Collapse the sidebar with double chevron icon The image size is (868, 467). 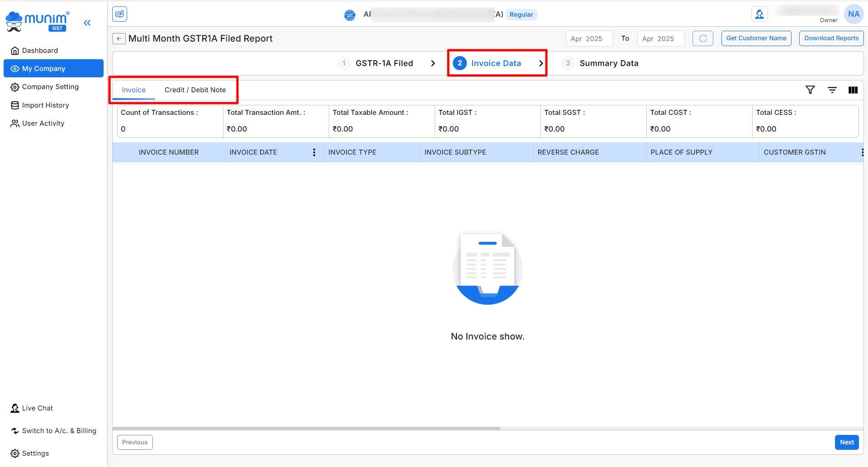[x=87, y=23]
